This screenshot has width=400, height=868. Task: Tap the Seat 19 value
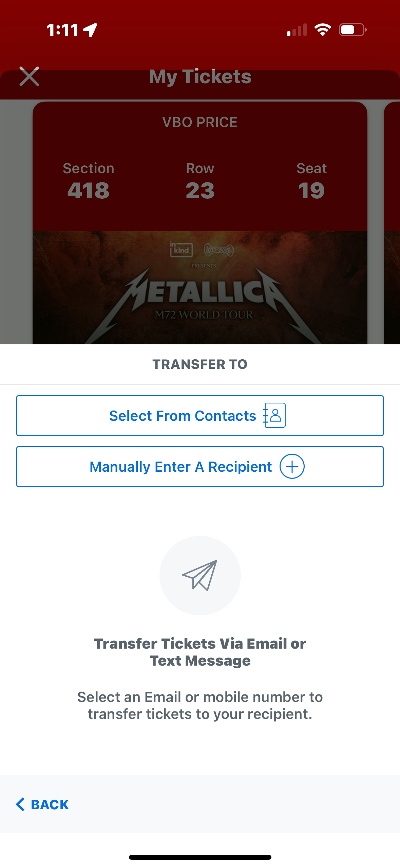click(311, 190)
